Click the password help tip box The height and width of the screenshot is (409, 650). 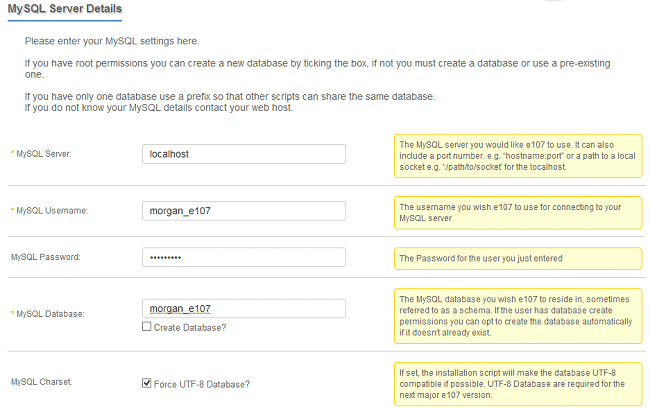point(518,258)
